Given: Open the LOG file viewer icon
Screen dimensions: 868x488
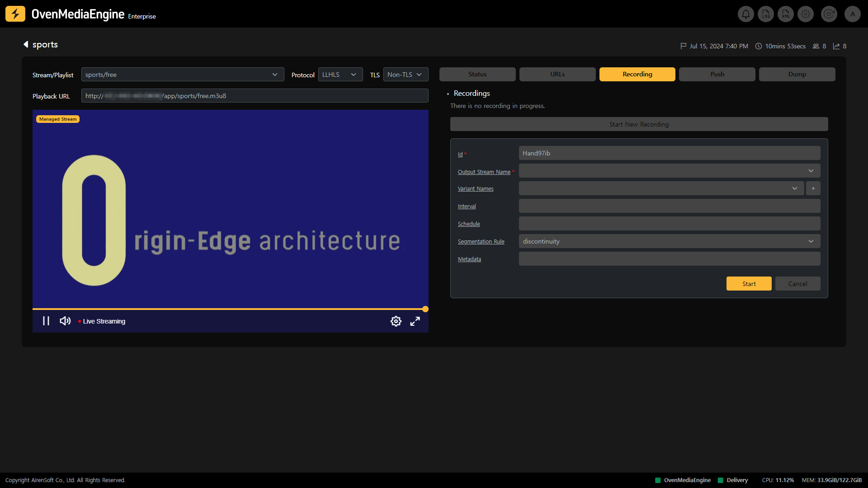Looking at the screenshot, I should coord(766,14).
